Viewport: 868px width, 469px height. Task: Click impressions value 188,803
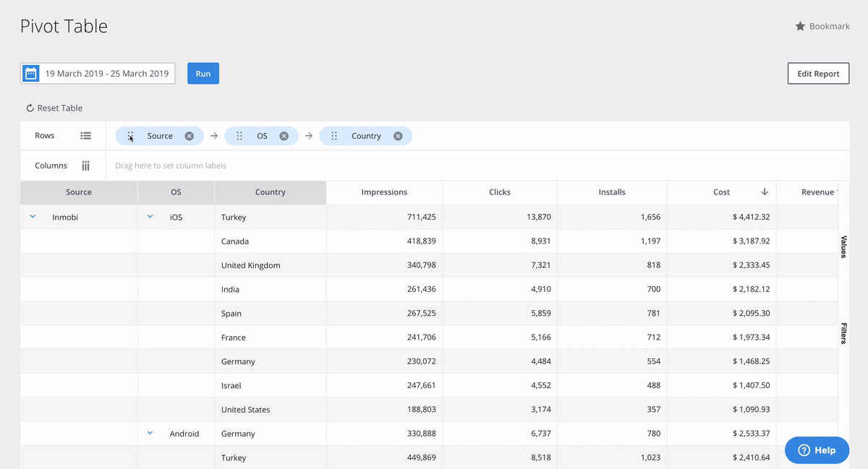[x=421, y=410]
